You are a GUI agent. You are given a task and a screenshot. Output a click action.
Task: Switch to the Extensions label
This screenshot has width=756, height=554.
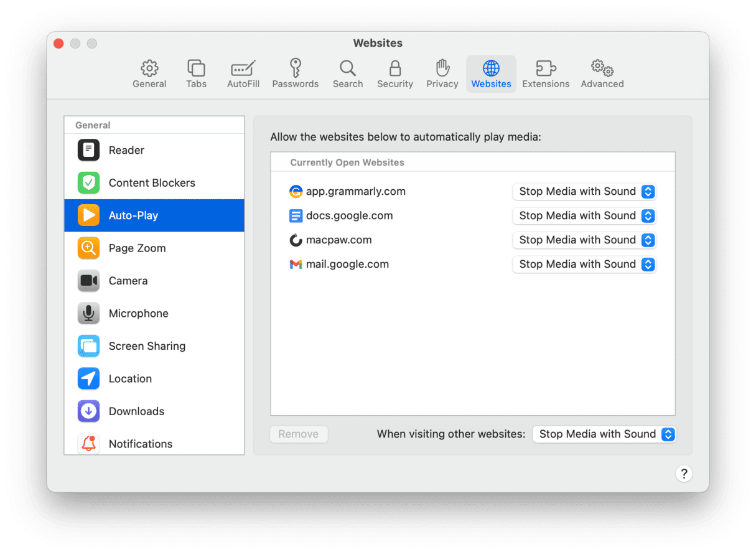(x=546, y=84)
